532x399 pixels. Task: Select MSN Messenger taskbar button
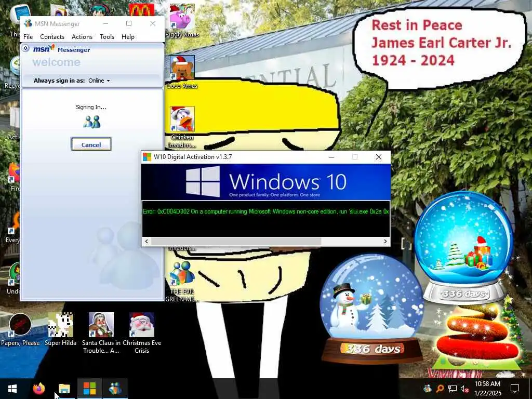click(x=115, y=389)
